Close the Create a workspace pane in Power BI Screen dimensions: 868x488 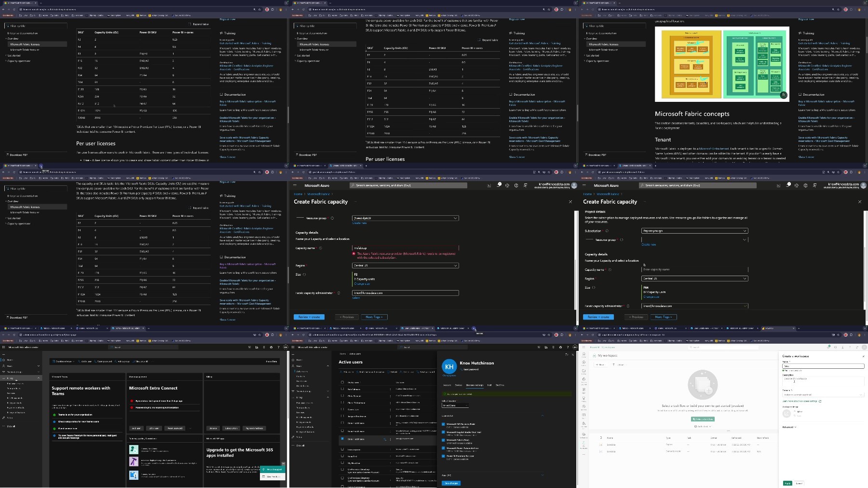pyautogui.click(x=863, y=356)
